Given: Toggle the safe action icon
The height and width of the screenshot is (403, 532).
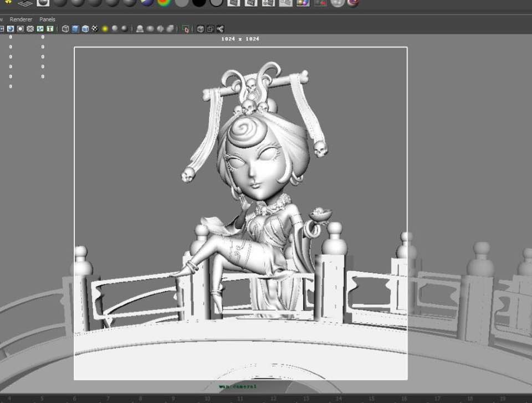Looking at the screenshot, I should tap(40, 29).
